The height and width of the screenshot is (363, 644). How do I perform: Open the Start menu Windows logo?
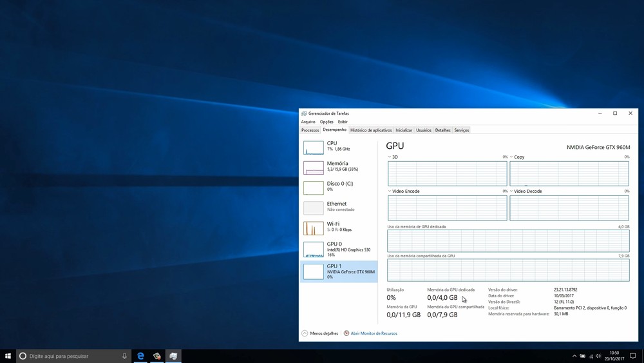(8, 356)
